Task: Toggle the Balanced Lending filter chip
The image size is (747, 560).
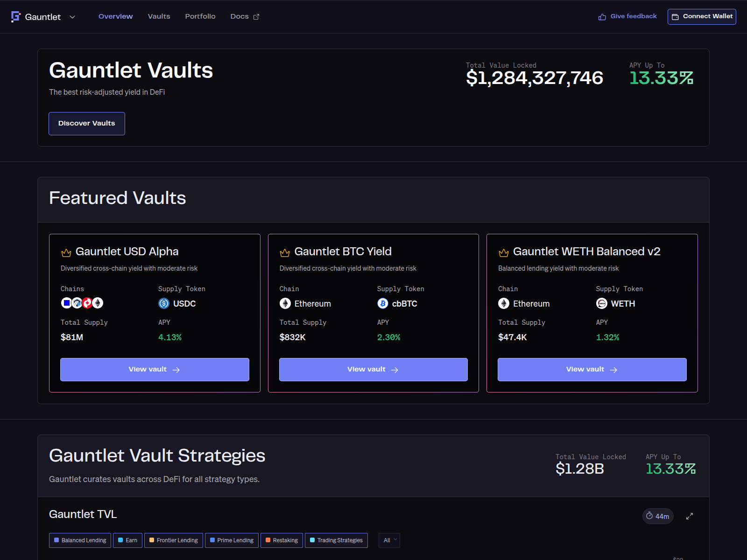Action: pyautogui.click(x=80, y=540)
